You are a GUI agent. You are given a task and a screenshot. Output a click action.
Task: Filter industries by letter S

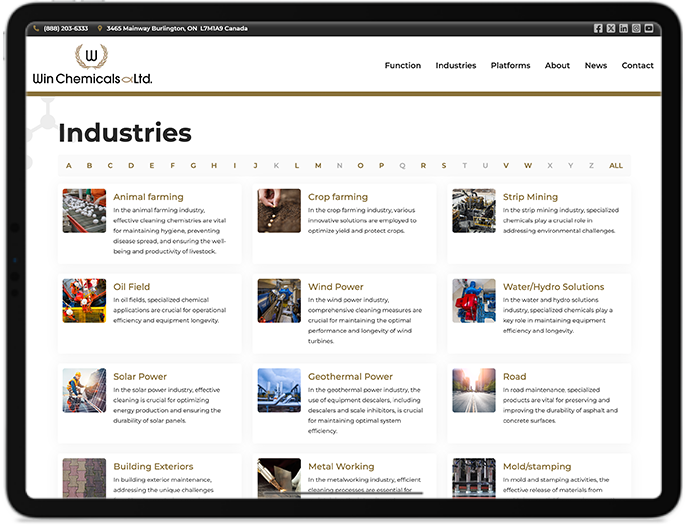pyautogui.click(x=445, y=166)
